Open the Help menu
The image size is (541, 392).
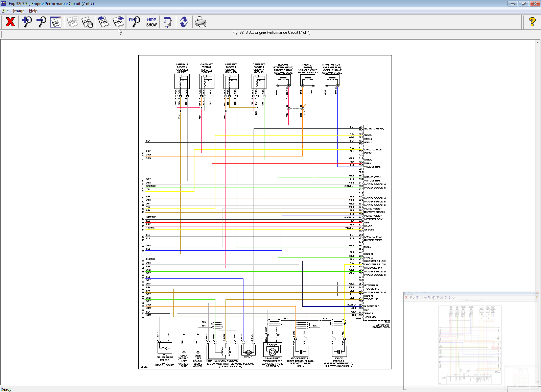tap(33, 11)
